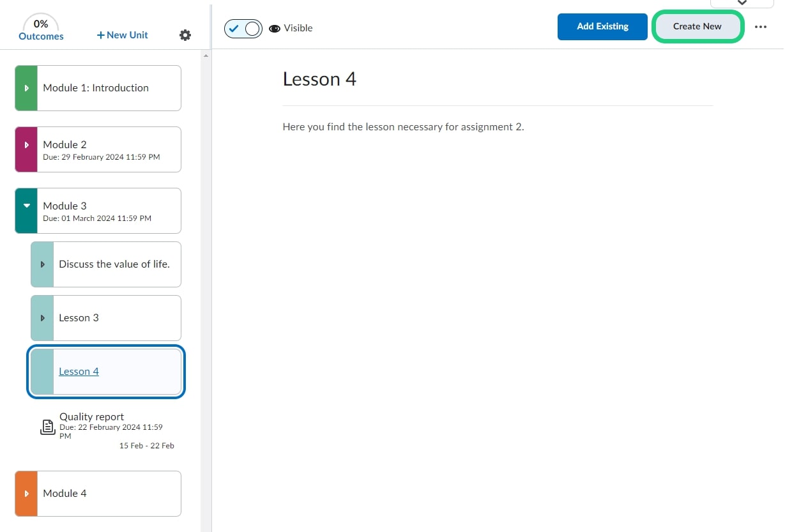
Task: Click the eye visibility icon
Action: [275, 29]
